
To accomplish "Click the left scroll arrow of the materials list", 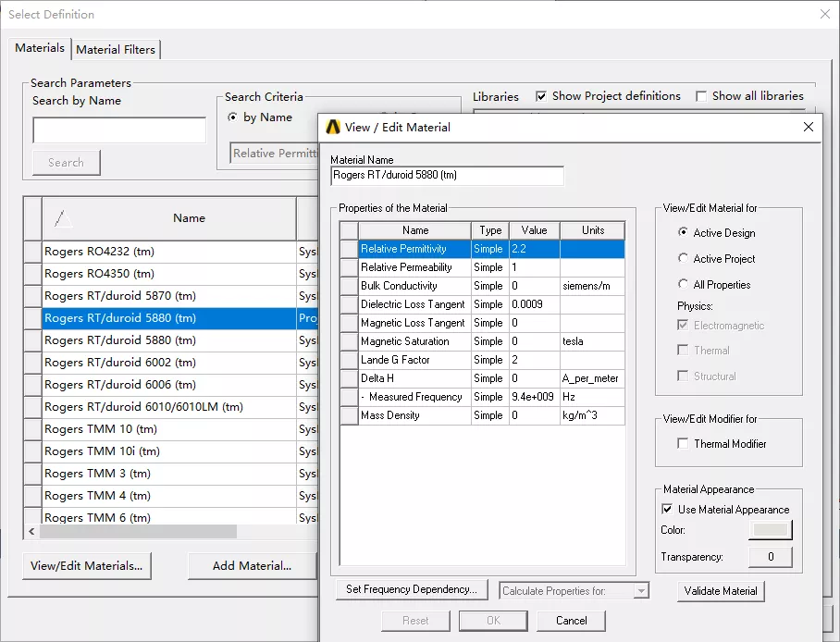I will coord(31,531).
